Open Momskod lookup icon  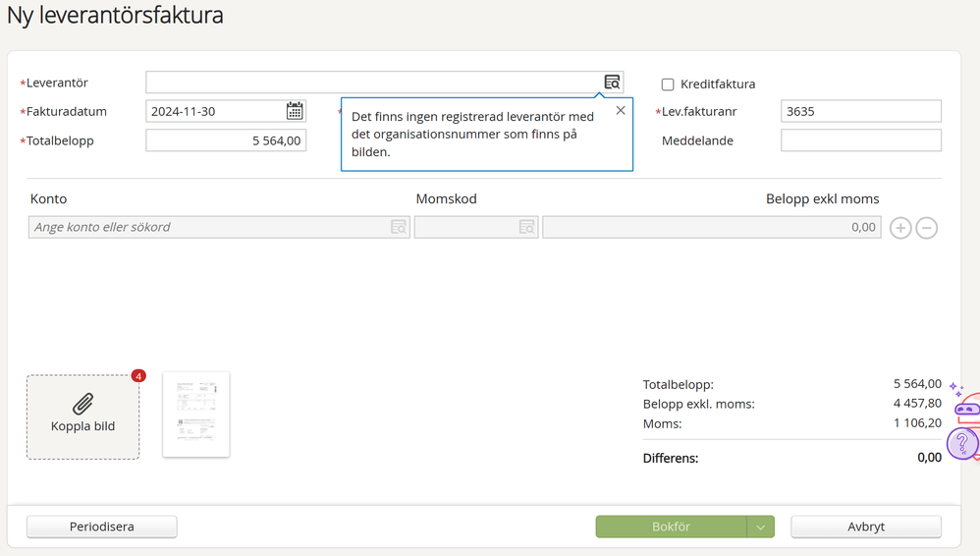click(526, 227)
